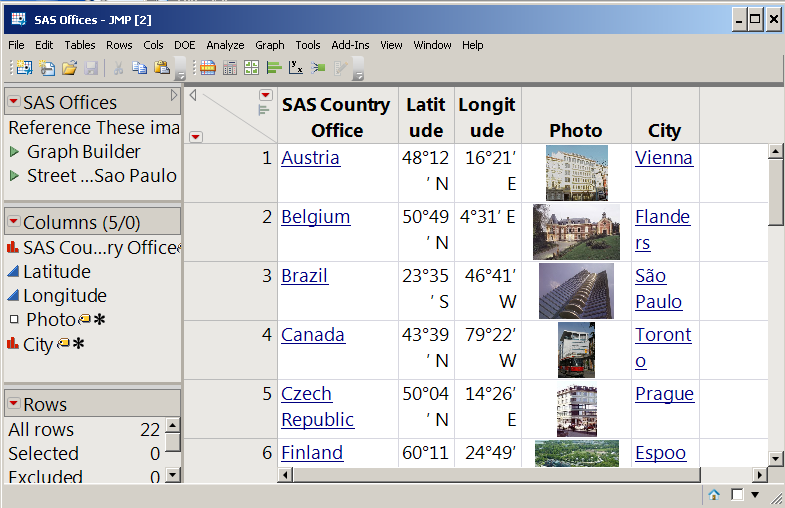The height and width of the screenshot is (508, 785).
Task: Launch the Fit Y by X toolbar icon
Action: 296,68
